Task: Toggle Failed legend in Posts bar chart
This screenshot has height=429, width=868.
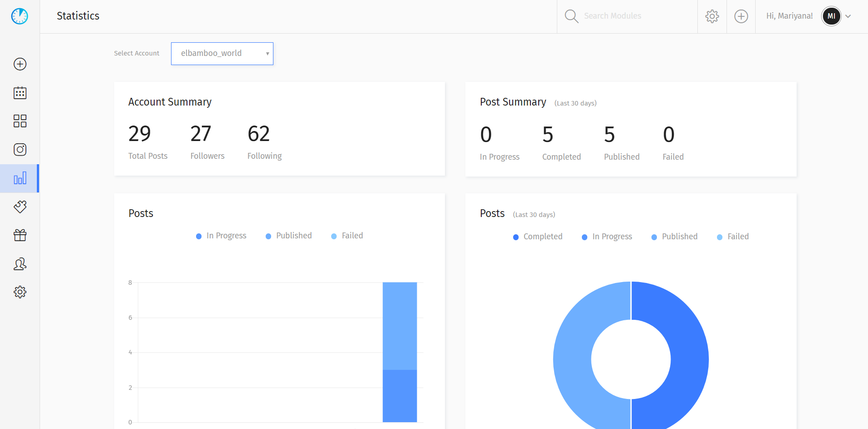Action: point(347,236)
